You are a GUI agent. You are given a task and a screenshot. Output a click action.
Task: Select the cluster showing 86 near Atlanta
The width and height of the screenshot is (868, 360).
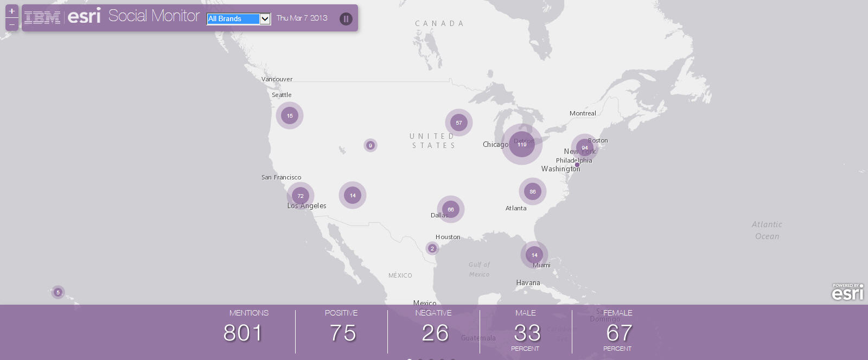(x=533, y=191)
